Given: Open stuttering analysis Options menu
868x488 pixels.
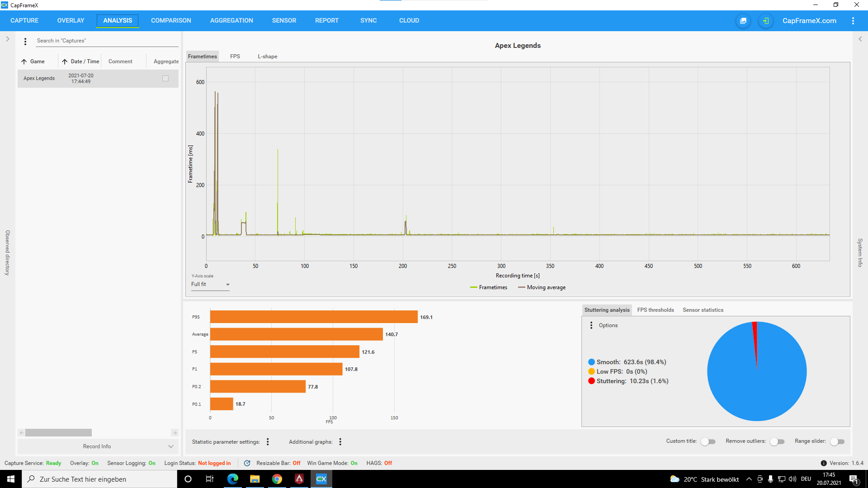Looking at the screenshot, I should [x=591, y=325].
